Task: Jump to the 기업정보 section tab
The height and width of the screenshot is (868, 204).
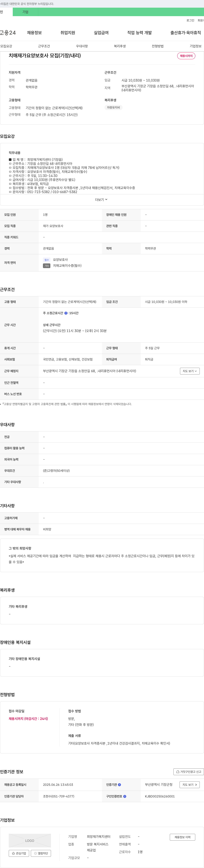Action: tap(195, 46)
